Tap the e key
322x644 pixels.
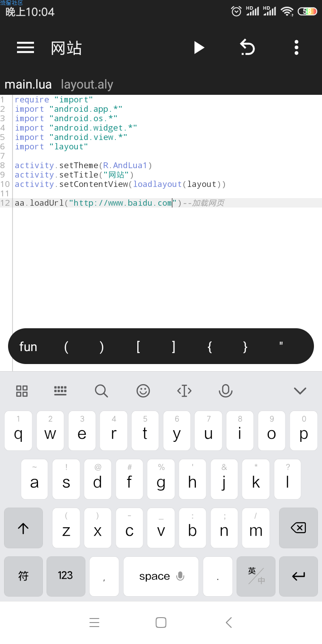point(82,431)
